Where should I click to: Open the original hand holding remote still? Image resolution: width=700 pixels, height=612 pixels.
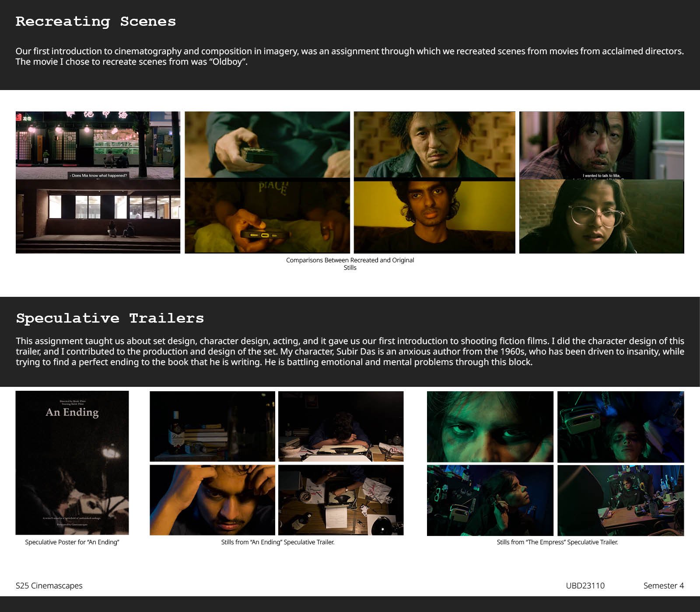click(x=267, y=144)
